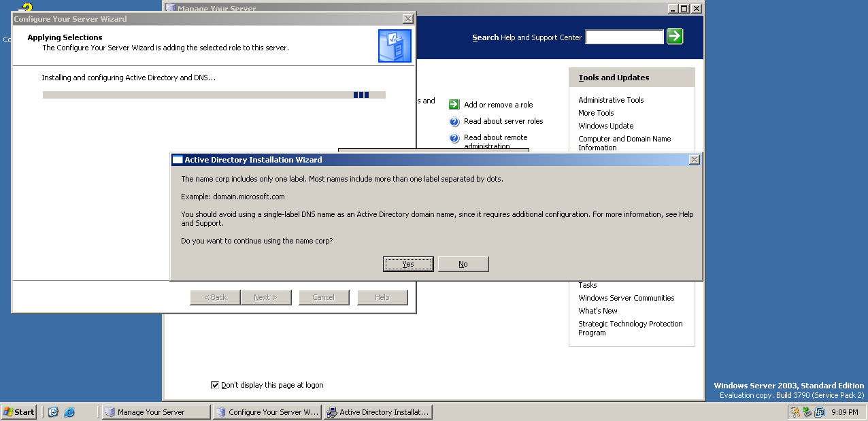The width and height of the screenshot is (868, 421).
Task: Focus the Help and Support search field
Action: (x=624, y=37)
